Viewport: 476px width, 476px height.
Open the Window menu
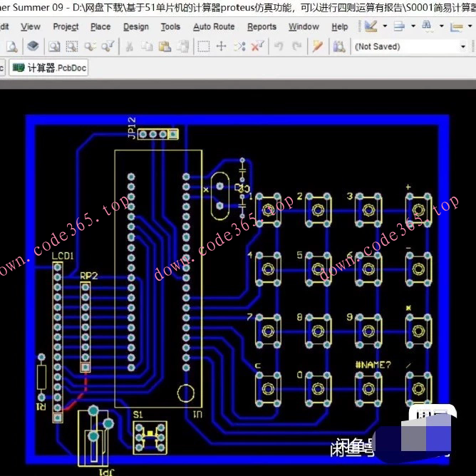(x=304, y=26)
